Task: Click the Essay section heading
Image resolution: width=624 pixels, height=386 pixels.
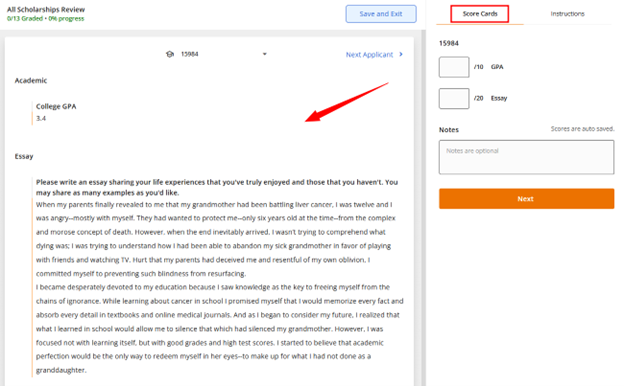Action: coord(24,156)
